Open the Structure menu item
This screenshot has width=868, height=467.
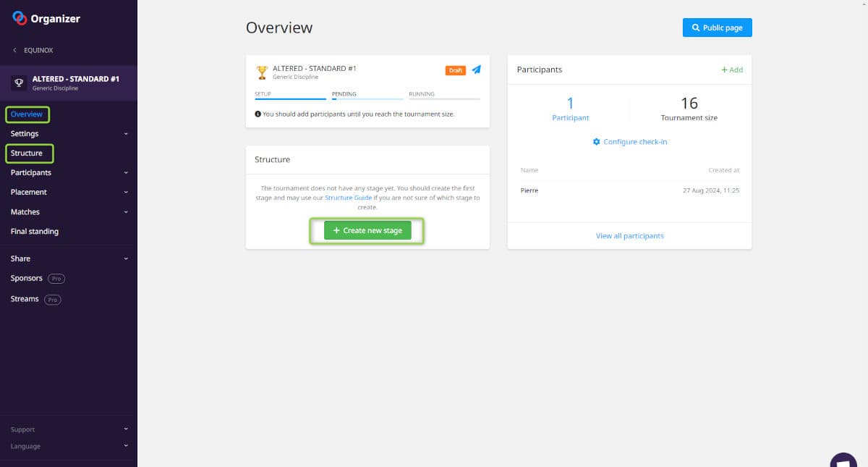[27, 153]
